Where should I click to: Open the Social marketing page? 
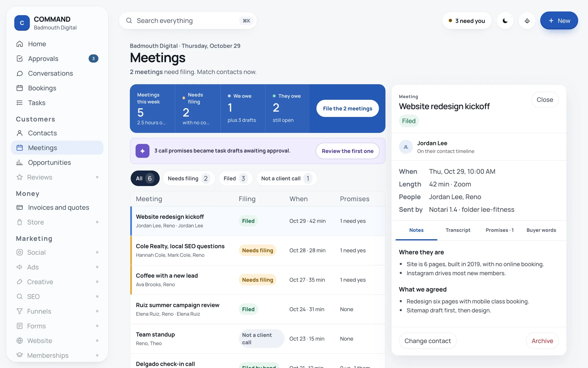(57, 252)
